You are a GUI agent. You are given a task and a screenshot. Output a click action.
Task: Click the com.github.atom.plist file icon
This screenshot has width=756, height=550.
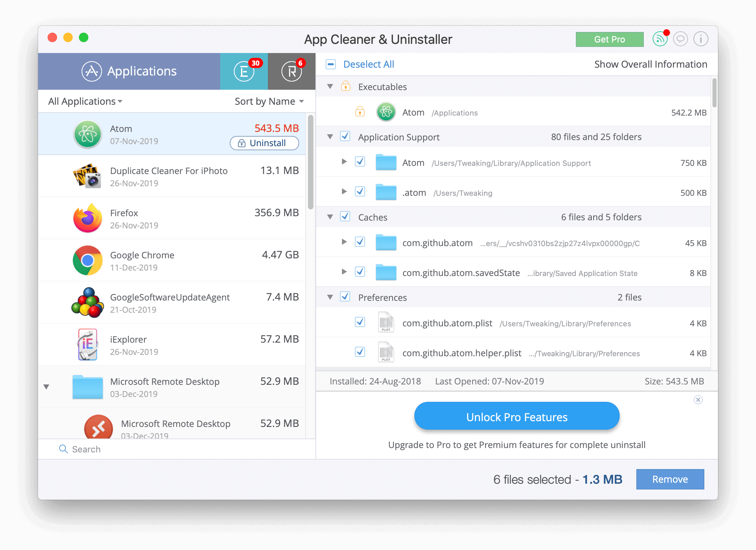386,322
